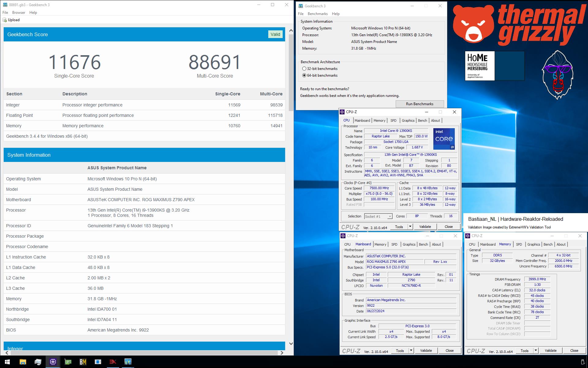Viewport: 588px width, 368px height.
Task: Click the Upload button in Geekbench
Action: click(x=11, y=20)
